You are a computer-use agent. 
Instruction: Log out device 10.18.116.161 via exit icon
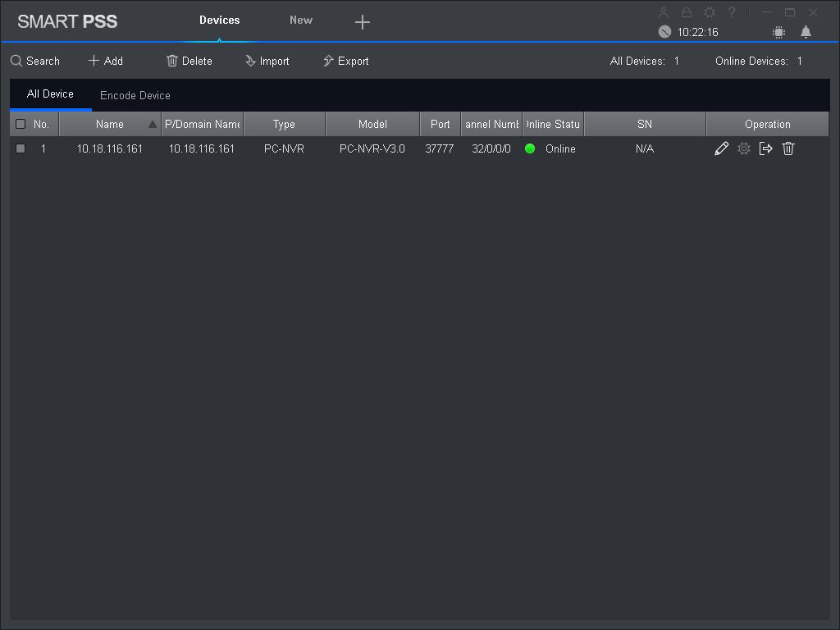765,148
